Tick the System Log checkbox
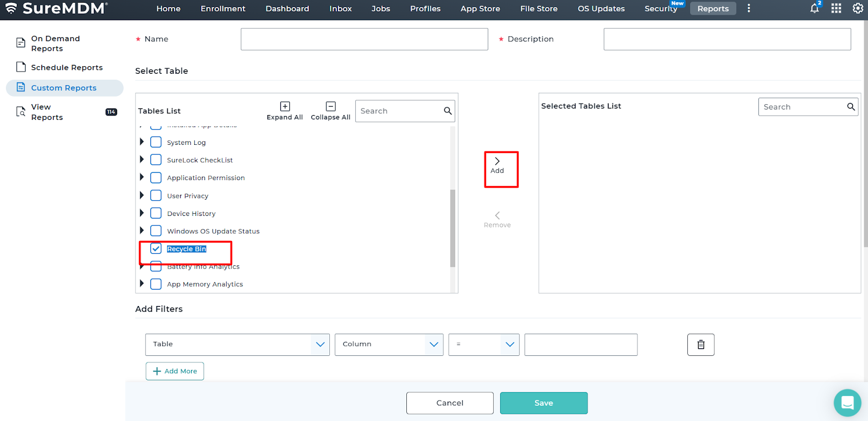Viewport: 868px width, 421px height. click(x=156, y=142)
